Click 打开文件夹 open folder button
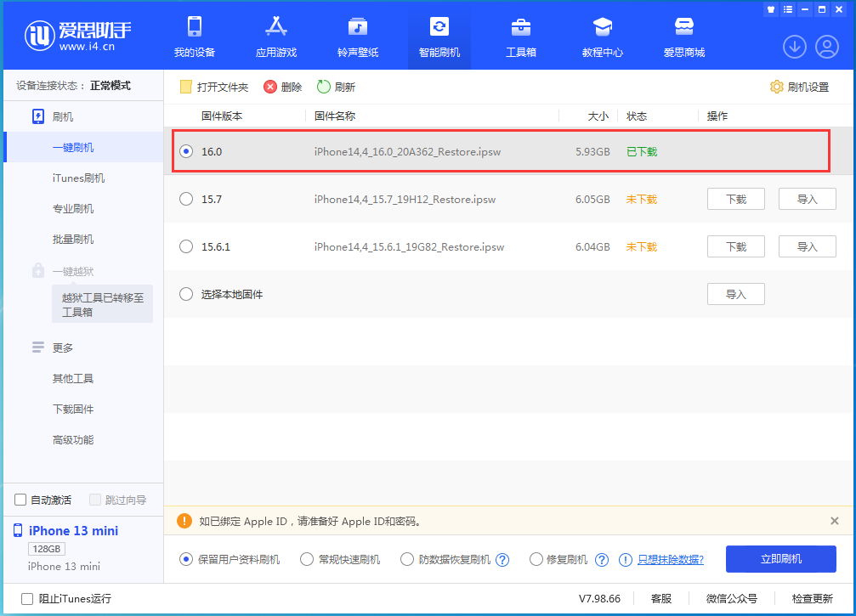Viewport: 856px width, 616px height. 214,87
